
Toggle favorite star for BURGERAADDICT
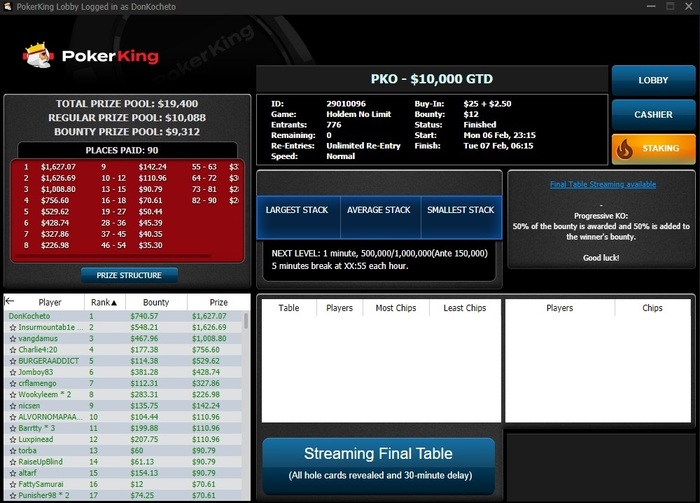tap(13, 361)
